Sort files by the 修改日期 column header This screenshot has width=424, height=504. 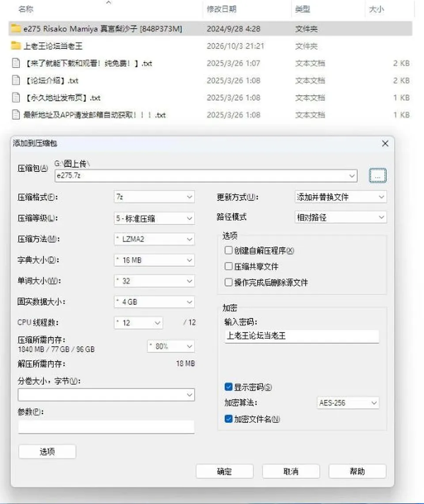[x=221, y=9]
